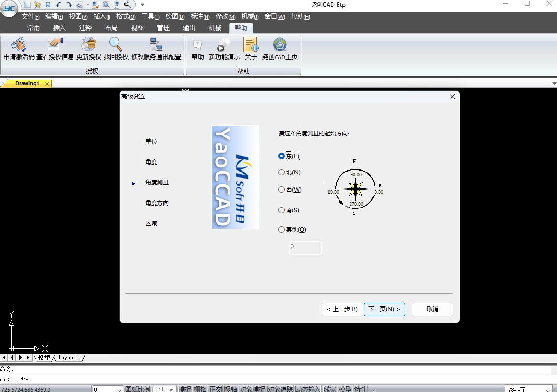Image resolution: width=557 pixels, height=392 pixels.
Task: Click 申请激活码 icon
Action: point(19,45)
